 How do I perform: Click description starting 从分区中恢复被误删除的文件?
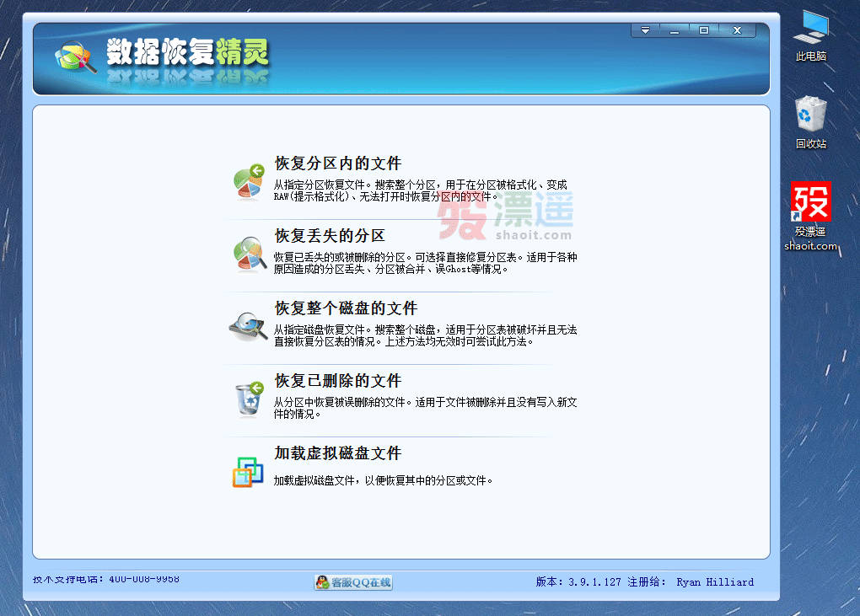pyautogui.click(x=425, y=408)
